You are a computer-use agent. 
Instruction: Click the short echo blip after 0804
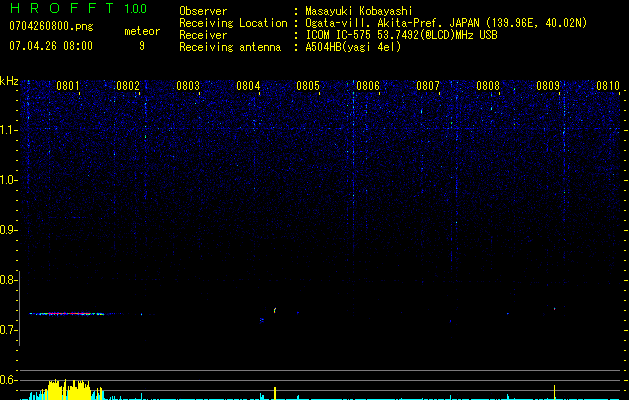[x=275, y=310]
